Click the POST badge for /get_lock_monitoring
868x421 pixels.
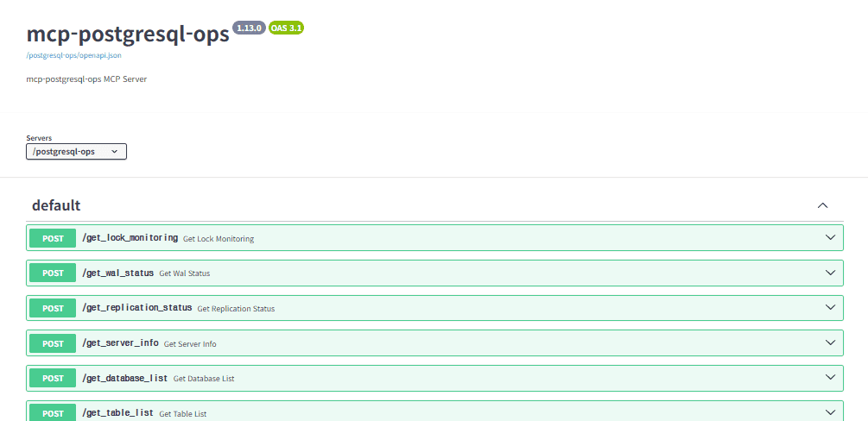click(53, 238)
